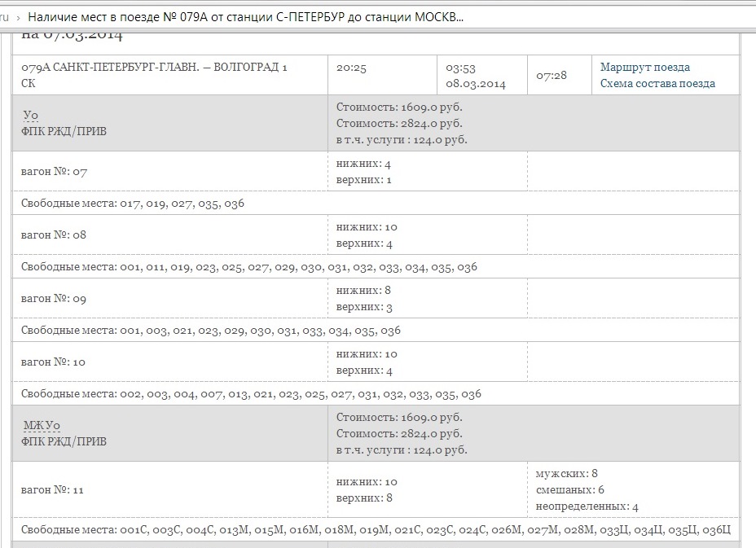This screenshot has height=548, width=756.
Task: Click the 20:25 departure time
Action: (x=351, y=68)
